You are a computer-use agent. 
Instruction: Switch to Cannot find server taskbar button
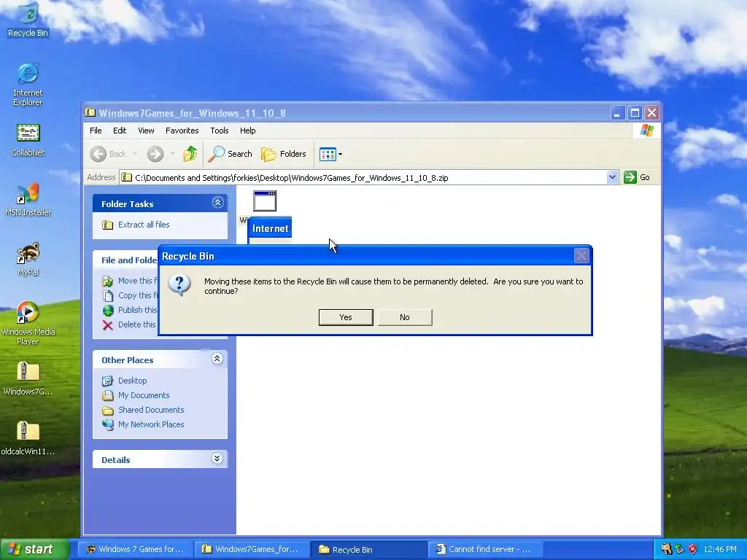click(x=485, y=549)
